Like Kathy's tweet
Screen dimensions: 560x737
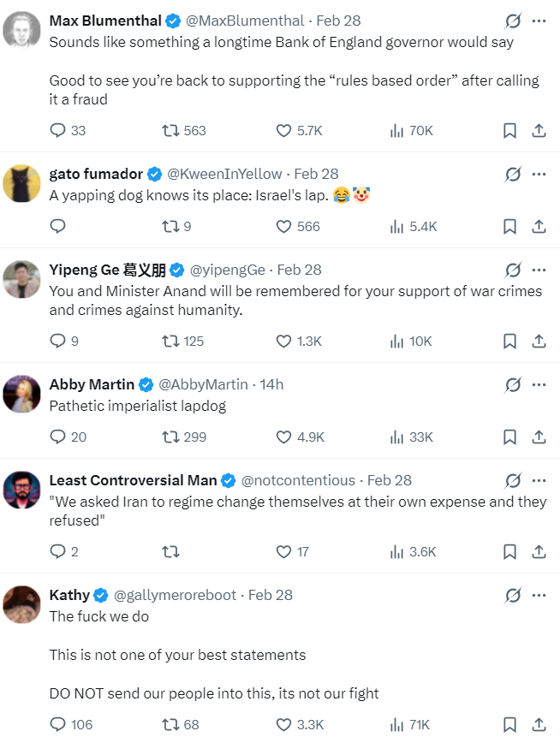pyautogui.click(x=284, y=725)
